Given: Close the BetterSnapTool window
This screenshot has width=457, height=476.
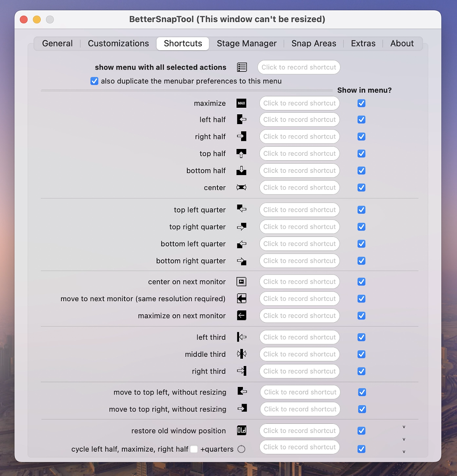Looking at the screenshot, I should (x=24, y=19).
